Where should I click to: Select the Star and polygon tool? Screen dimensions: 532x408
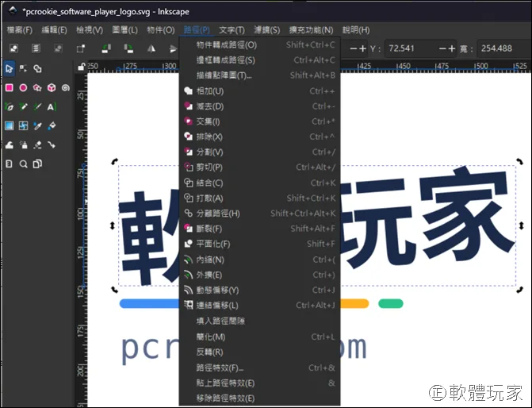pyautogui.click(x=37, y=88)
